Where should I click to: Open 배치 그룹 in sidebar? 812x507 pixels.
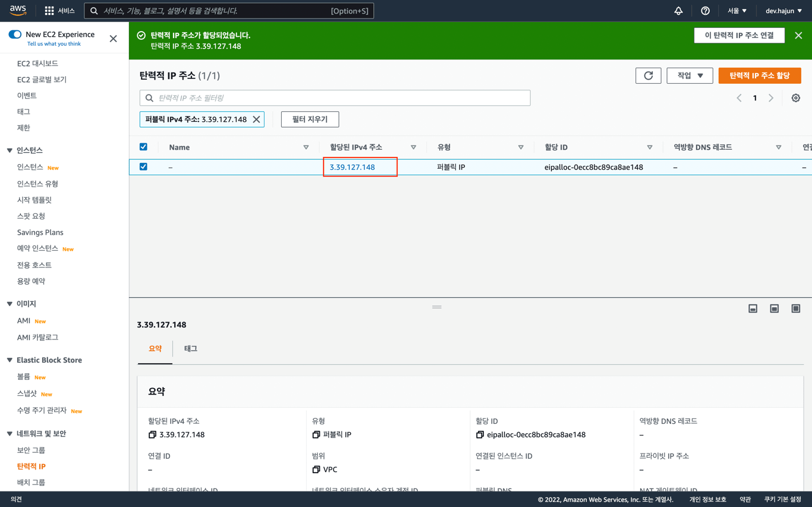click(x=31, y=483)
